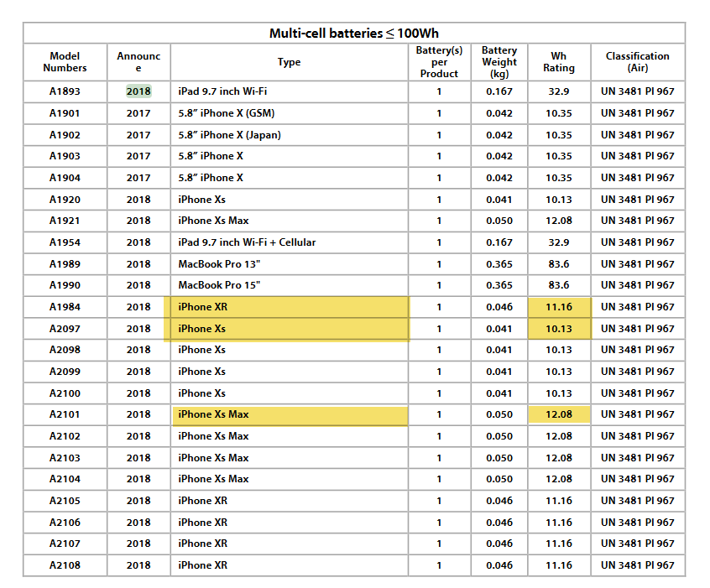This screenshot has width=710, height=588.
Task: Click highlighted Wh rating 11.16
Action: (x=559, y=307)
